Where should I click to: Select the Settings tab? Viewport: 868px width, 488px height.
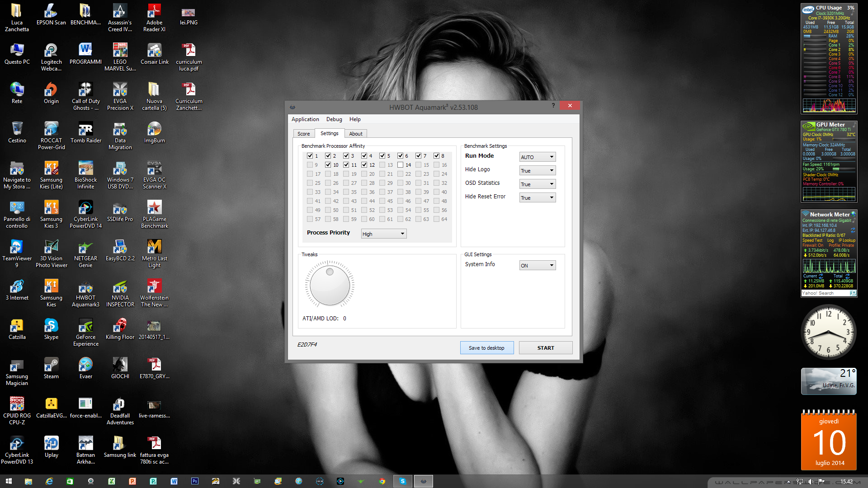tap(329, 133)
